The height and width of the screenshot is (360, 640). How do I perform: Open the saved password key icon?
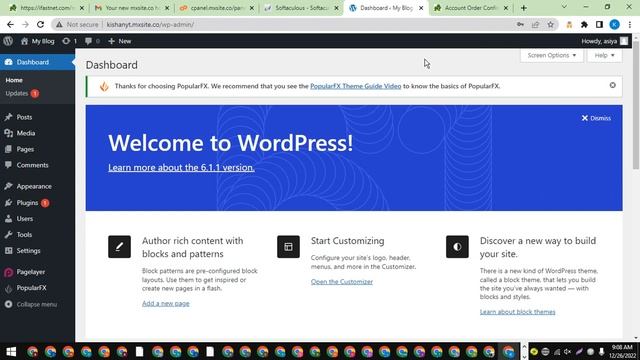(x=520, y=24)
